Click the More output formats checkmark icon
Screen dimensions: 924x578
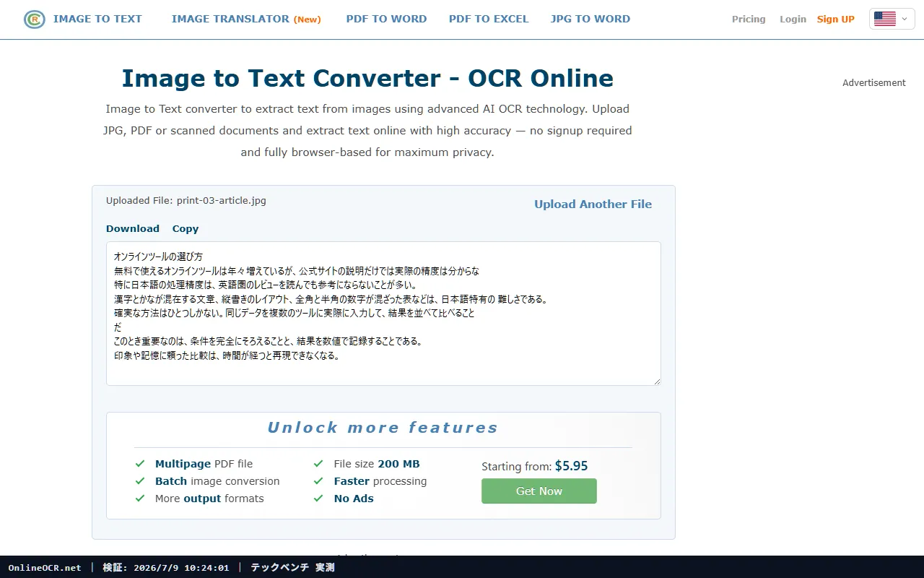(140, 499)
